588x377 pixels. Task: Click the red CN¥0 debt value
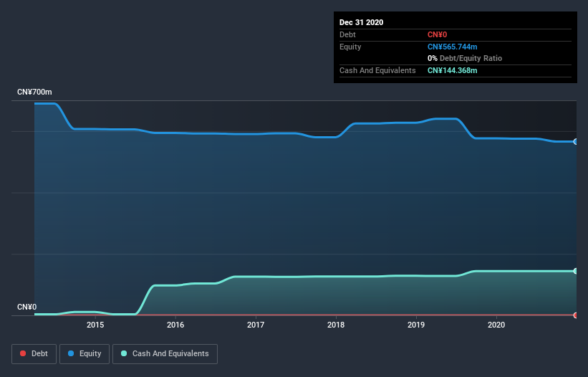(438, 34)
